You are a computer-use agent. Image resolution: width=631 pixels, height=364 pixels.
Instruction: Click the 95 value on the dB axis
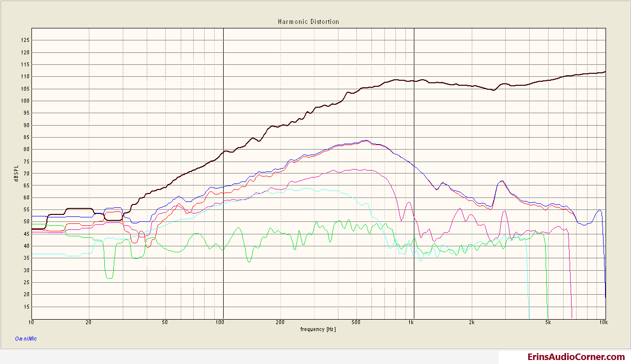click(27, 113)
